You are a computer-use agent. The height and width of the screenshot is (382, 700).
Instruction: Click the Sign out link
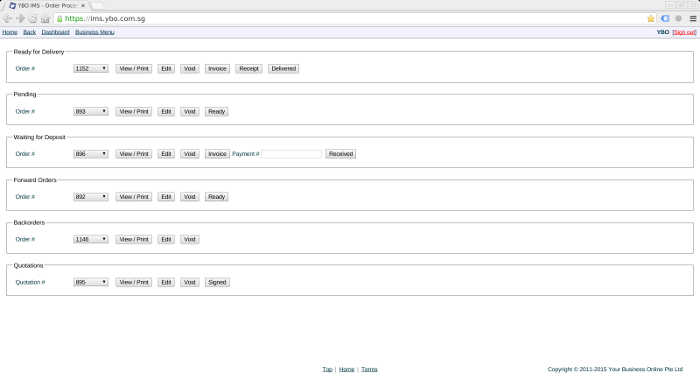pos(684,32)
